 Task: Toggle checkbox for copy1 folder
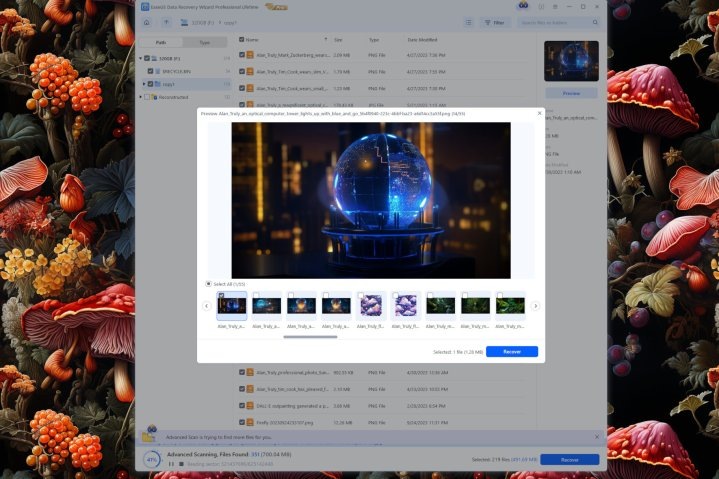pos(150,84)
